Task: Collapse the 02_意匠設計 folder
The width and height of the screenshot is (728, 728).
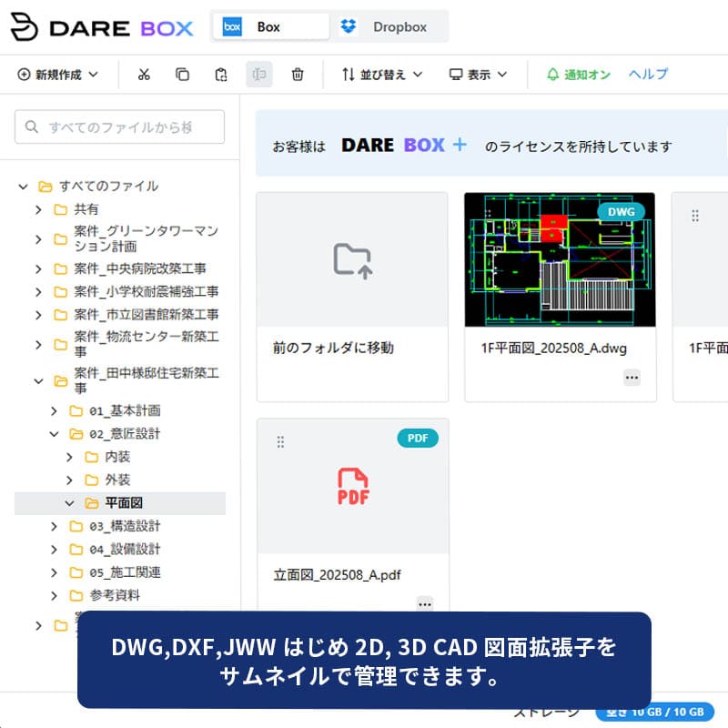Action: [x=54, y=434]
